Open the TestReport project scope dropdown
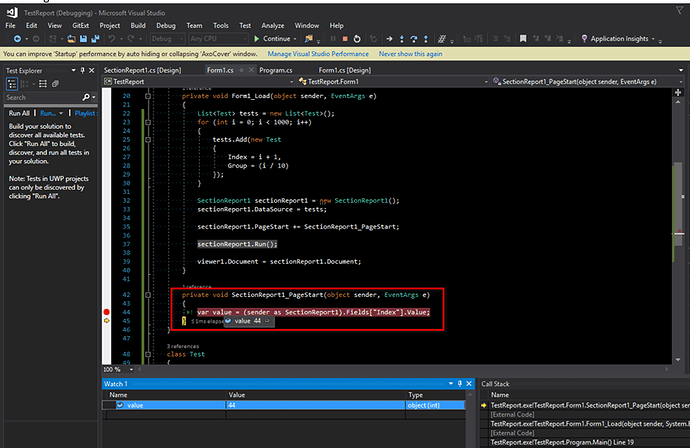The image size is (690, 448). (x=291, y=81)
